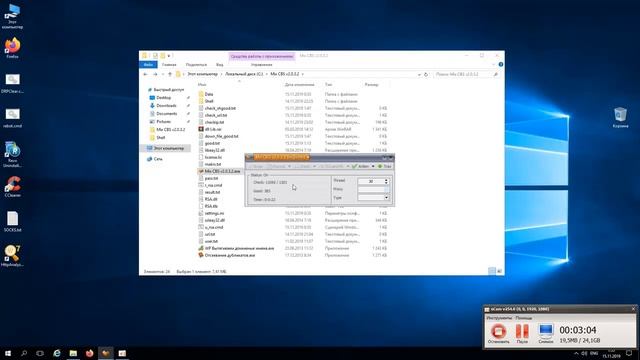Launch Internet Explorer from the taskbar
Viewport: 640px width, 360px height.
(57, 353)
